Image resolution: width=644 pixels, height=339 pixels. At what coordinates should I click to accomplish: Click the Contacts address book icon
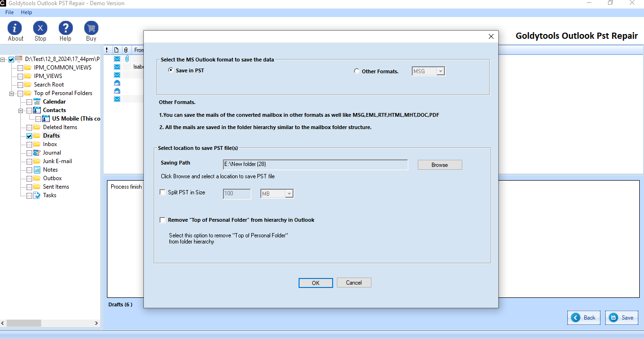(37, 110)
